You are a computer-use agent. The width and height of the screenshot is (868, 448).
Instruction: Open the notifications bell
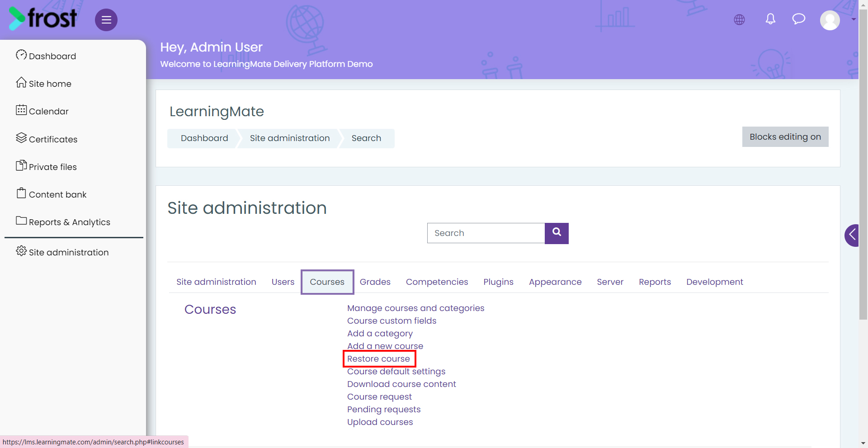pyautogui.click(x=770, y=19)
